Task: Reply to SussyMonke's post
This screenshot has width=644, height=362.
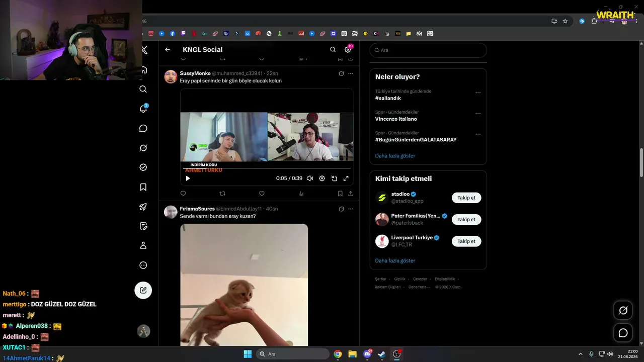Action: coord(183,194)
